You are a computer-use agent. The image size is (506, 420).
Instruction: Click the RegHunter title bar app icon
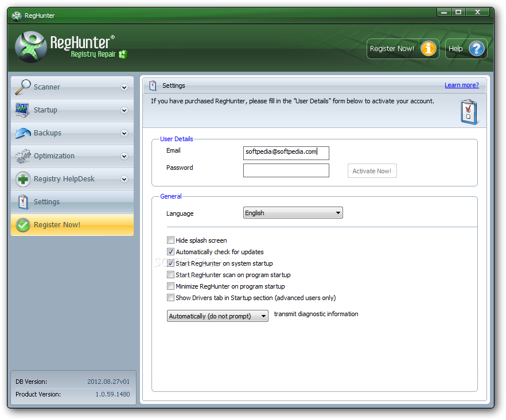coord(17,15)
